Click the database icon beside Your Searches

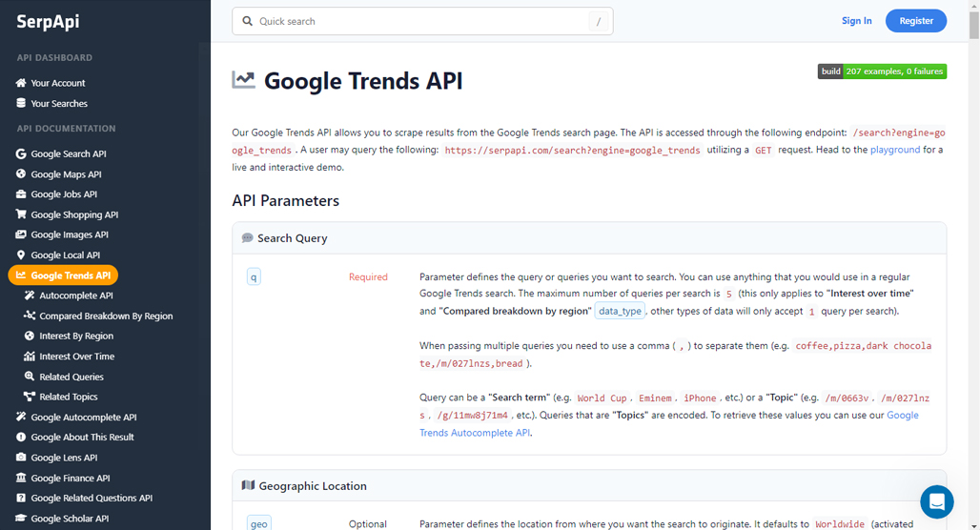tap(21, 103)
